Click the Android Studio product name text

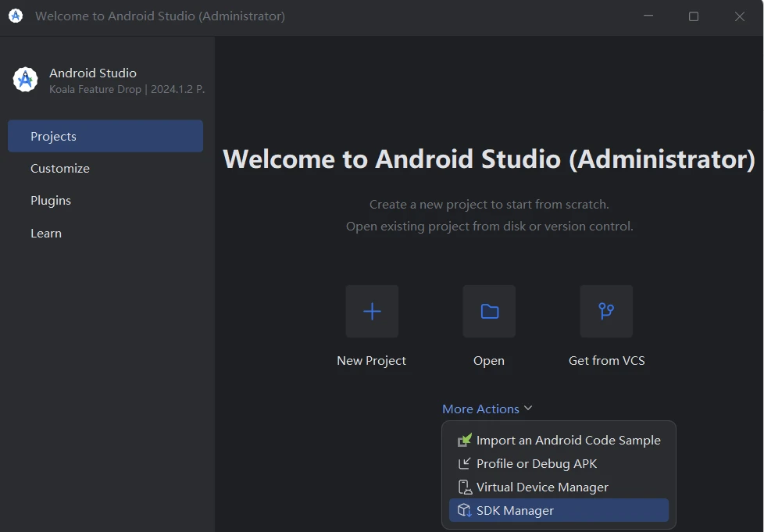(x=93, y=73)
